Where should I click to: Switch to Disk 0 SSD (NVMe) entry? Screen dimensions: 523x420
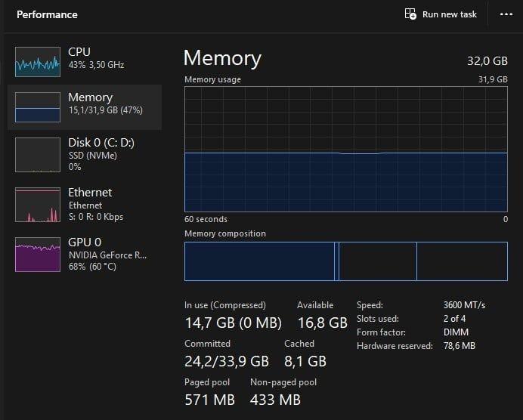click(85, 155)
